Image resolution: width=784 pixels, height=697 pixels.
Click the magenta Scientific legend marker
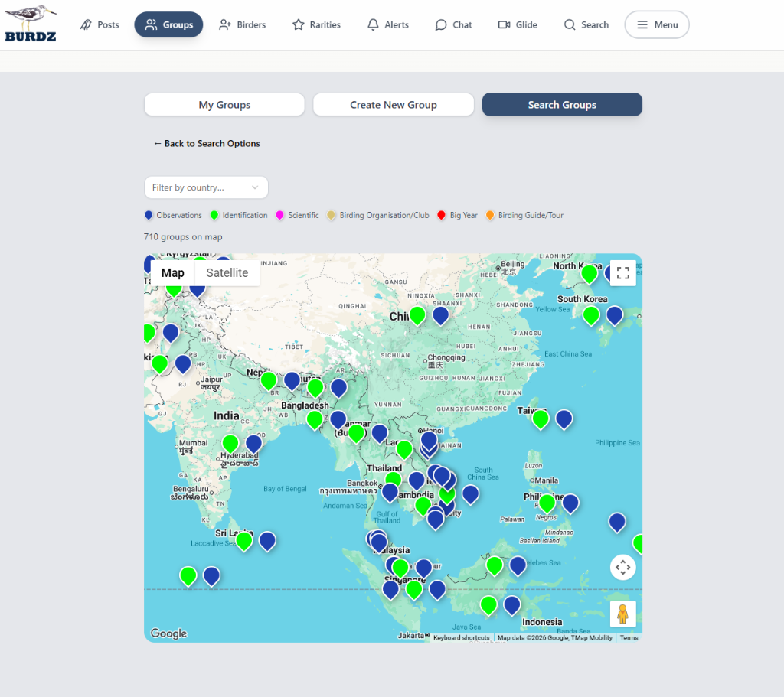(x=280, y=215)
